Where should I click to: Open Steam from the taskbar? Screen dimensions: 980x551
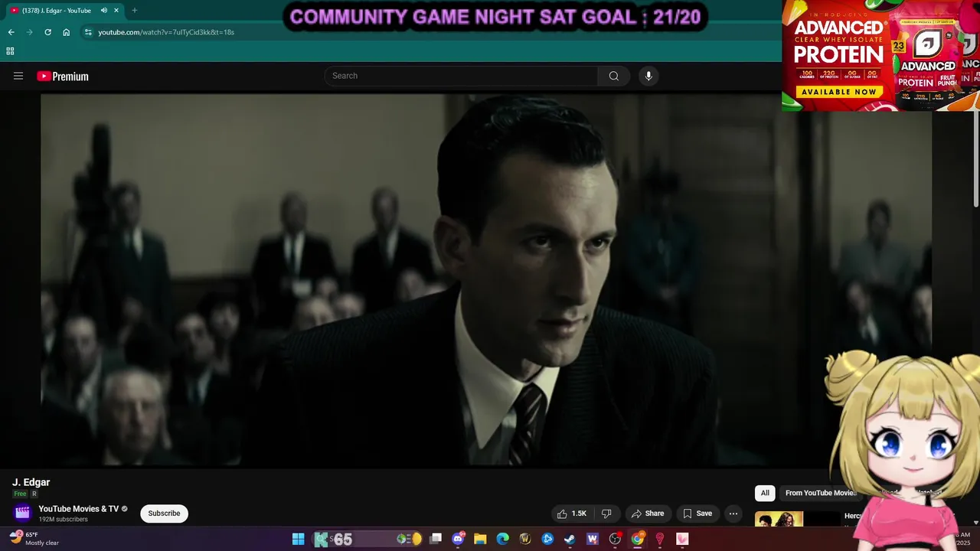click(x=570, y=540)
